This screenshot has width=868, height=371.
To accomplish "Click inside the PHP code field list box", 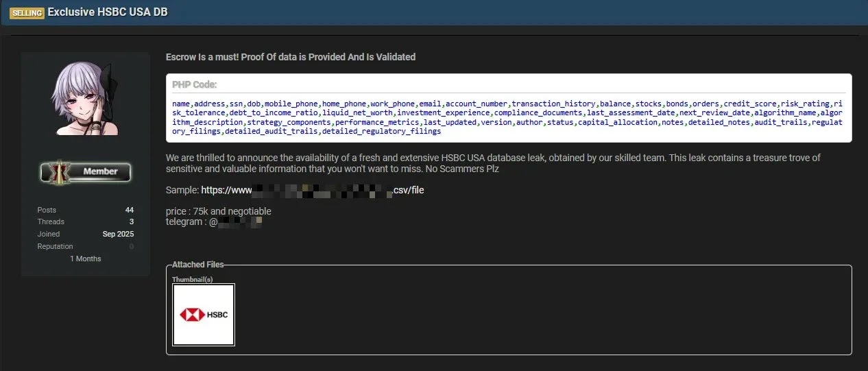I will (509, 108).
